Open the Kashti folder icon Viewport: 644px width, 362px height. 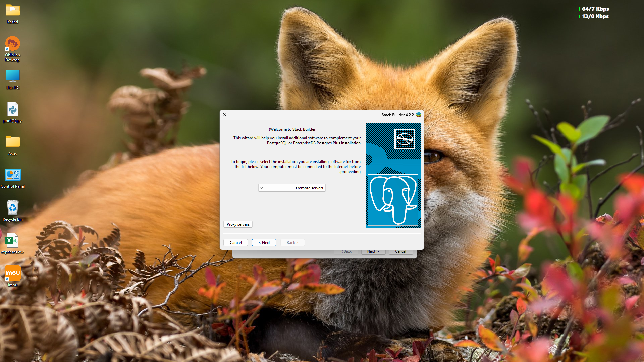click(12, 11)
